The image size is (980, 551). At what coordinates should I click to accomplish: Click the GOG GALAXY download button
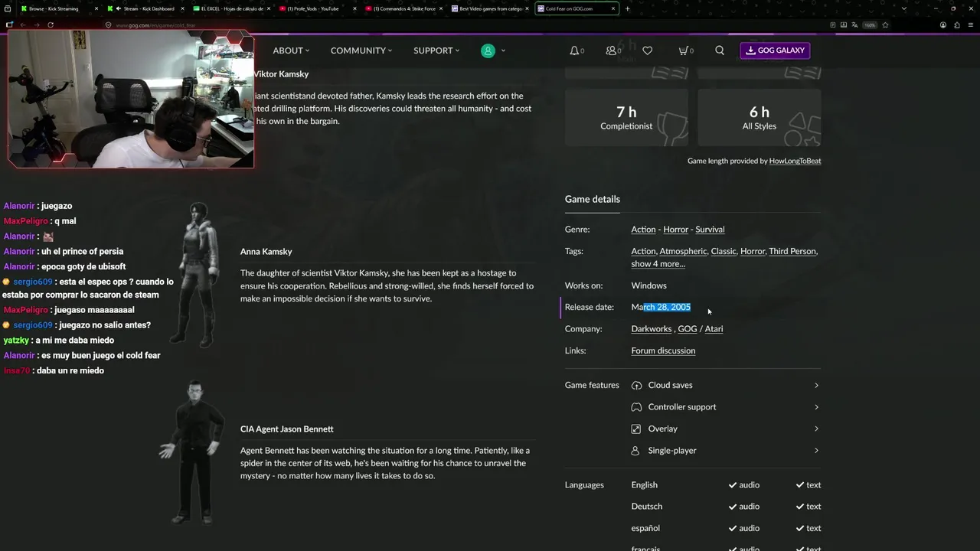click(775, 51)
